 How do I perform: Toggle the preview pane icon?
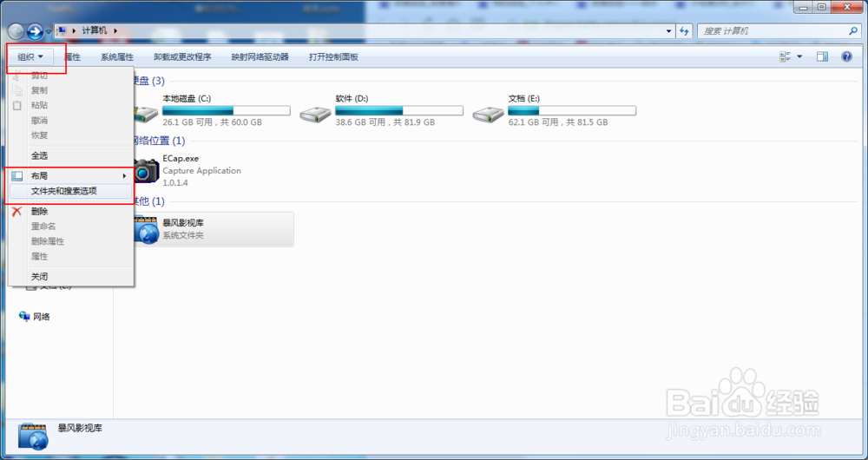(x=823, y=56)
